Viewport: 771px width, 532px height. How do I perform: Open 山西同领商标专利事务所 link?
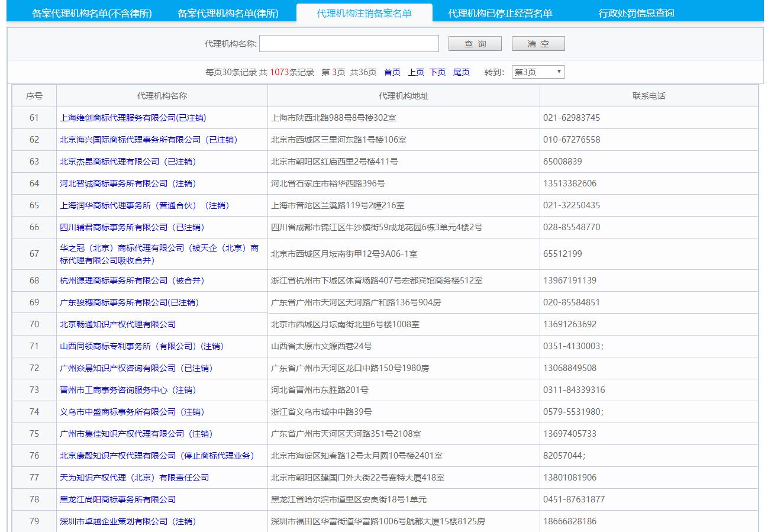coord(142,346)
